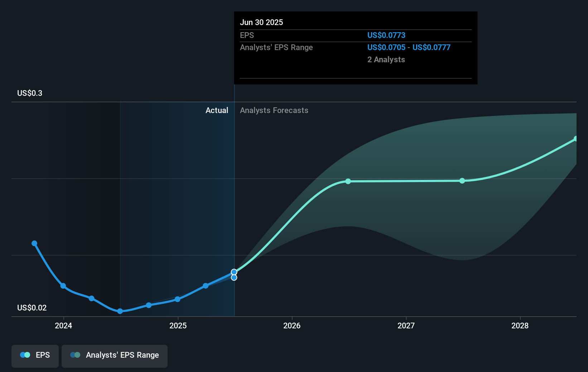The width and height of the screenshot is (588, 372).
Task: Select the blue data point near early 2025
Action: click(x=178, y=299)
